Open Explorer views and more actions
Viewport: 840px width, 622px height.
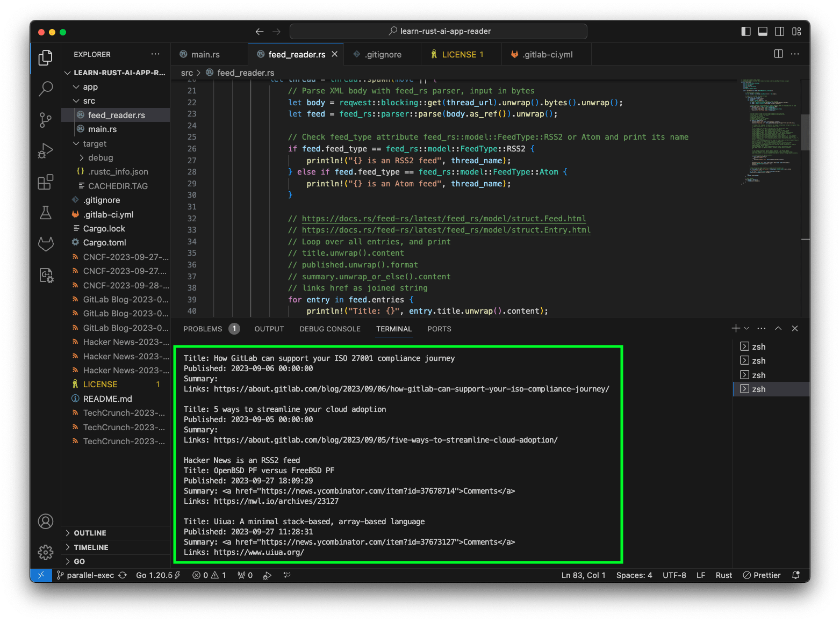[x=155, y=54]
